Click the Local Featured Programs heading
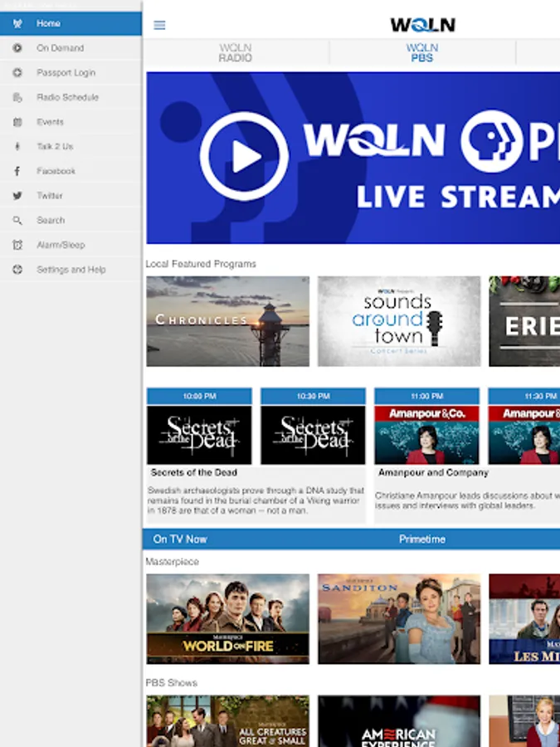560x747 pixels. [201, 264]
